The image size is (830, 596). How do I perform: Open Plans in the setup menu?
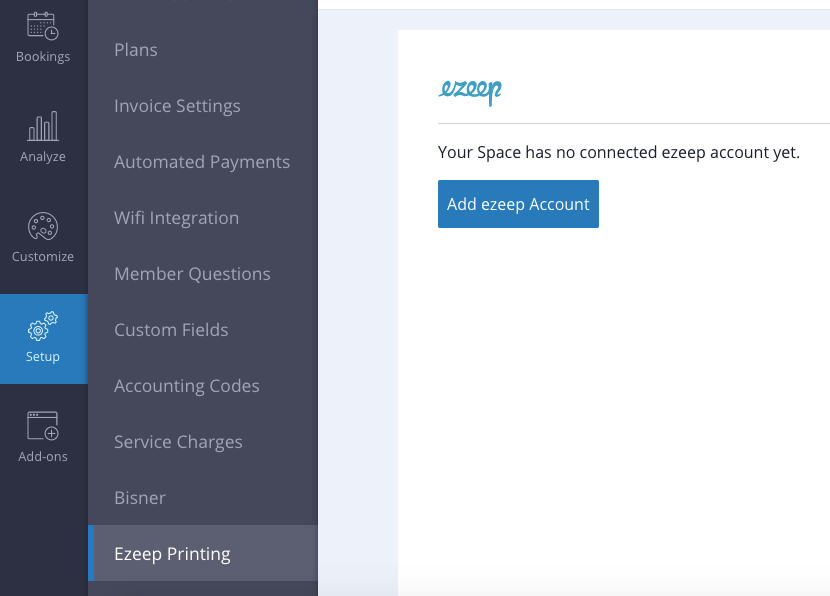(x=136, y=50)
